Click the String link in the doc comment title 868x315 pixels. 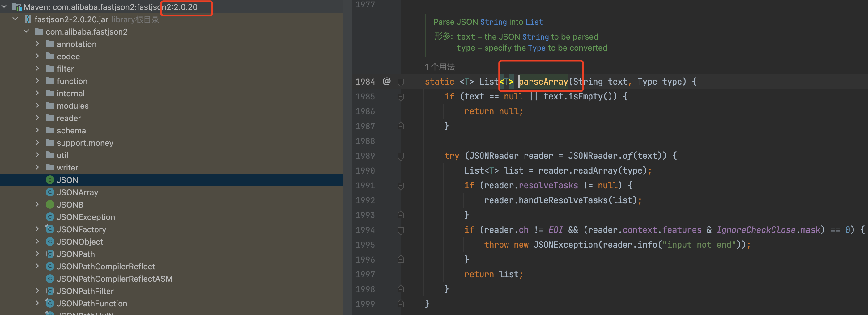(x=493, y=22)
